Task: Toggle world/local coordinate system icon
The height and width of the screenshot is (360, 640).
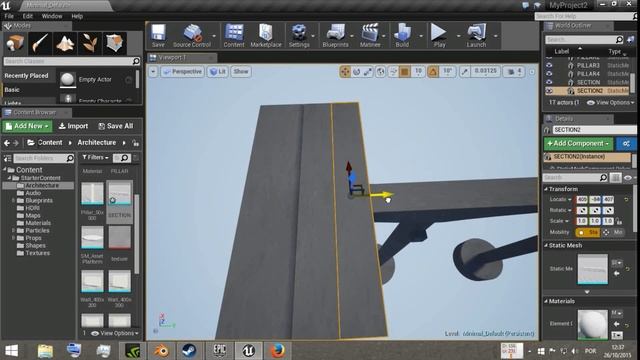Action: 380,72
